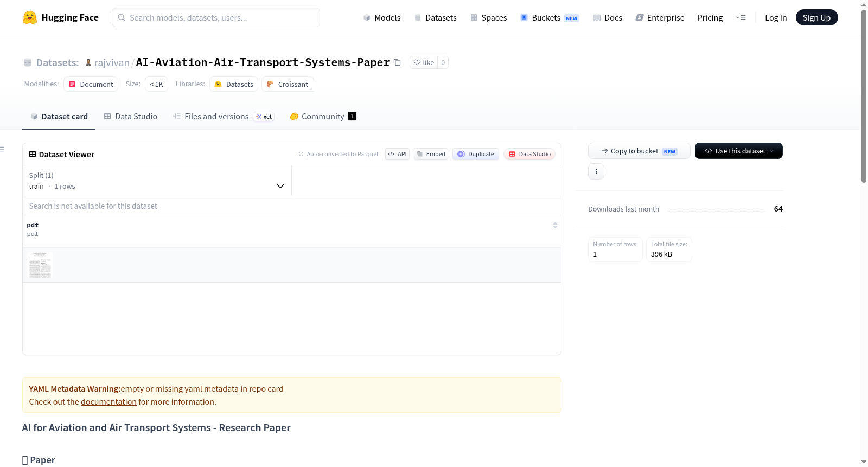868x467 pixels.
Task: Click the Croissant library tag
Action: (x=288, y=84)
